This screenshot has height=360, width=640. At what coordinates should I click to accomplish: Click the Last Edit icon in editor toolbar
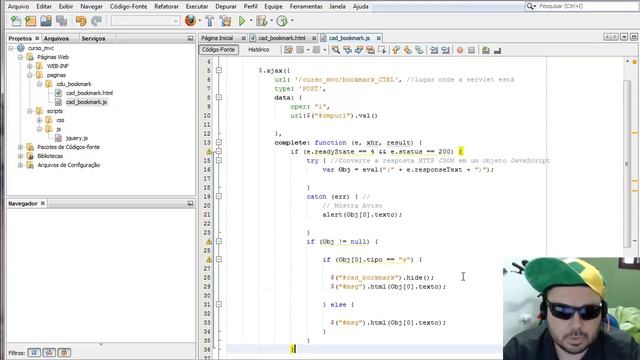pyautogui.click(x=288, y=50)
